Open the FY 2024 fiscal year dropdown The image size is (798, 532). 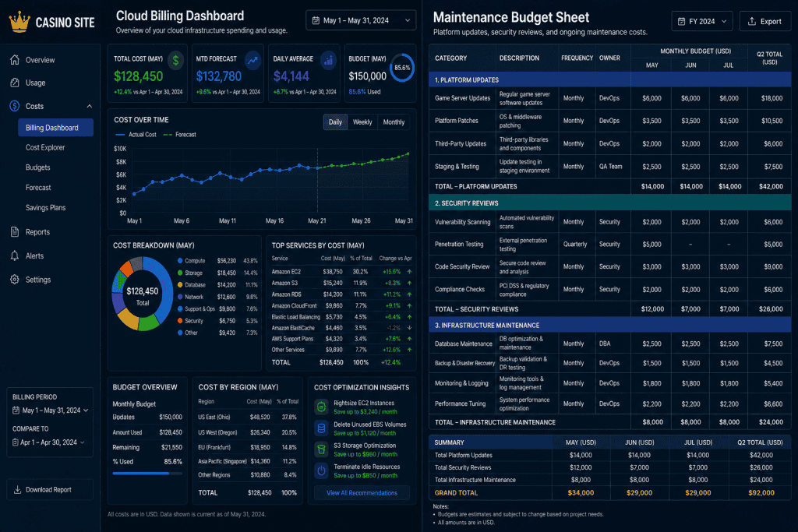click(702, 21)
